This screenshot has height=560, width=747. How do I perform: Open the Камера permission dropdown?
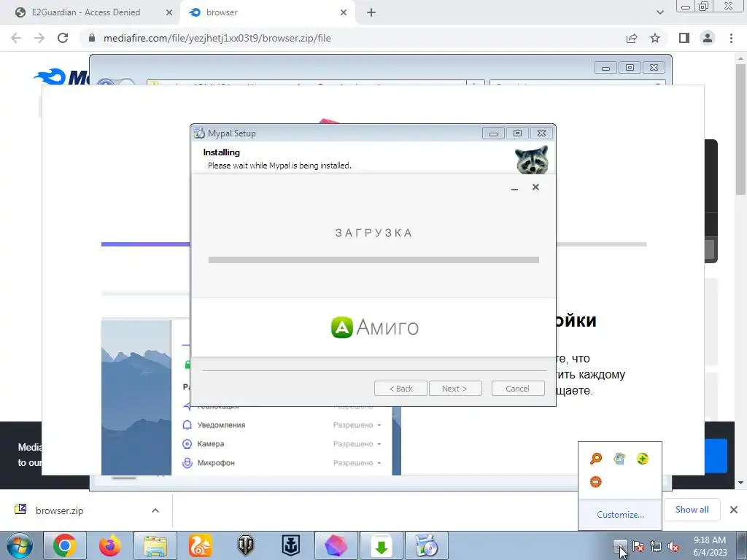click(x=357, y=444)
